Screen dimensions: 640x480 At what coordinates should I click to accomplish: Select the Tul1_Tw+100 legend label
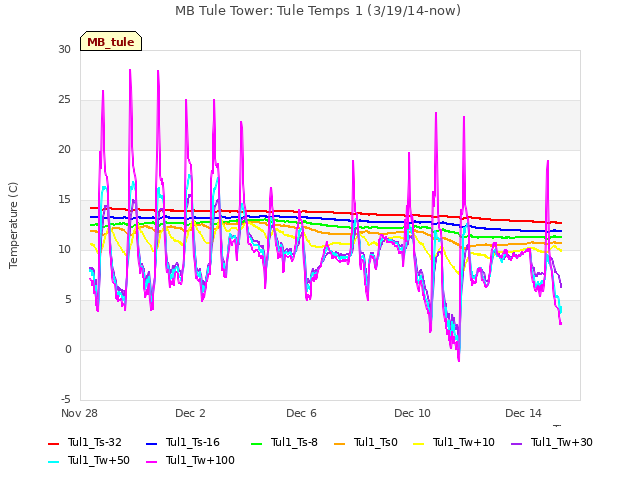click(200, 460)
